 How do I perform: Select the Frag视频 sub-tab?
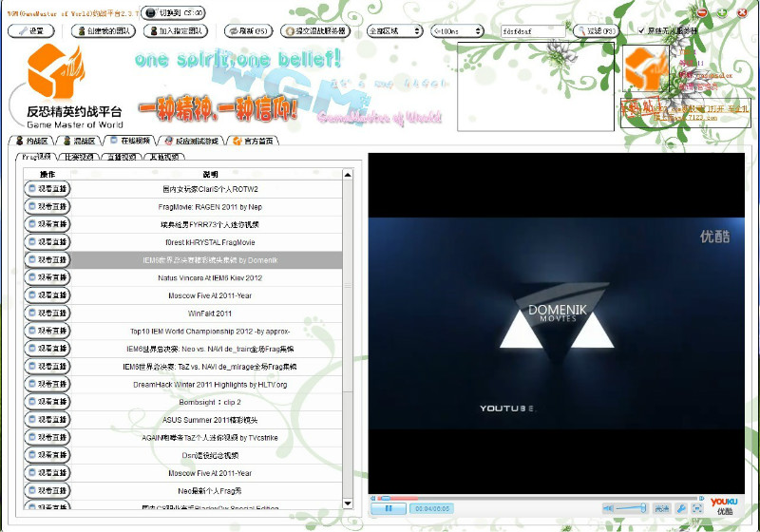pyautogui.click(x=37, y=157)
